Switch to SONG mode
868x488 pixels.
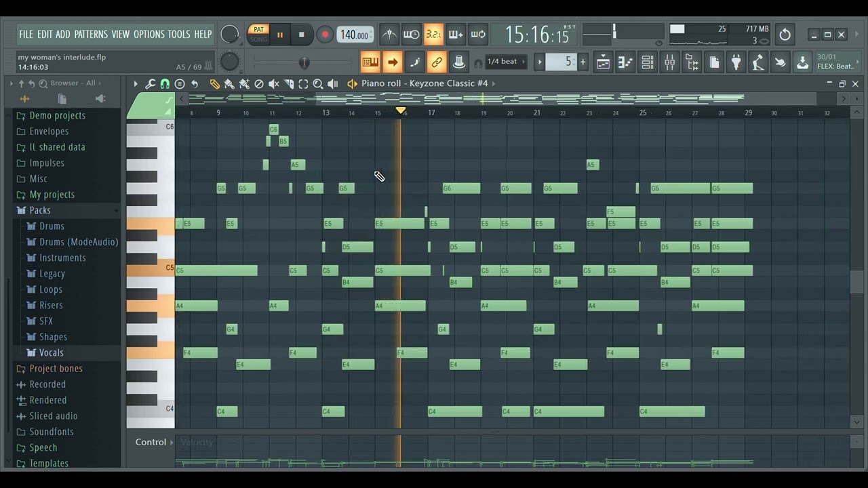[258, 39]
